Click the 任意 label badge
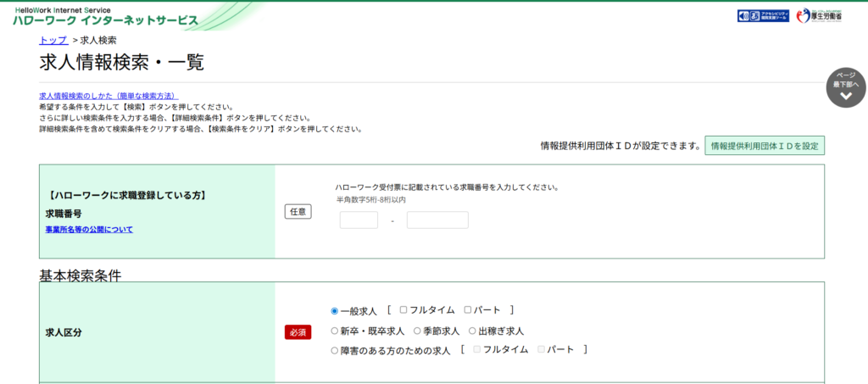The image size is (868, 384). [x=298, y=211]
